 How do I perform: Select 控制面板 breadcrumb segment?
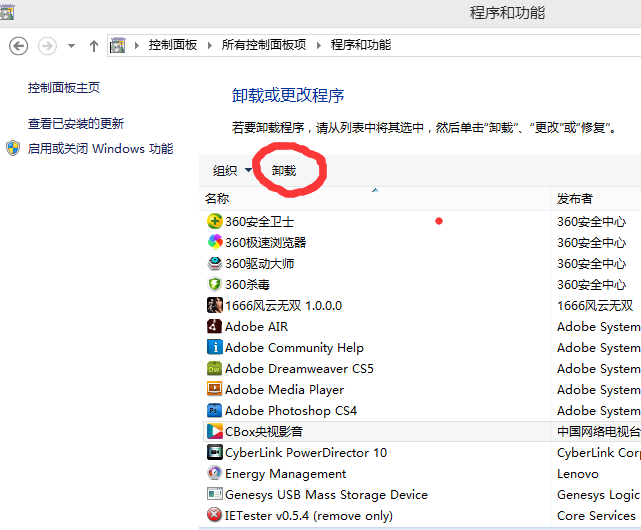pyautogui.click(x=173, y=45)
